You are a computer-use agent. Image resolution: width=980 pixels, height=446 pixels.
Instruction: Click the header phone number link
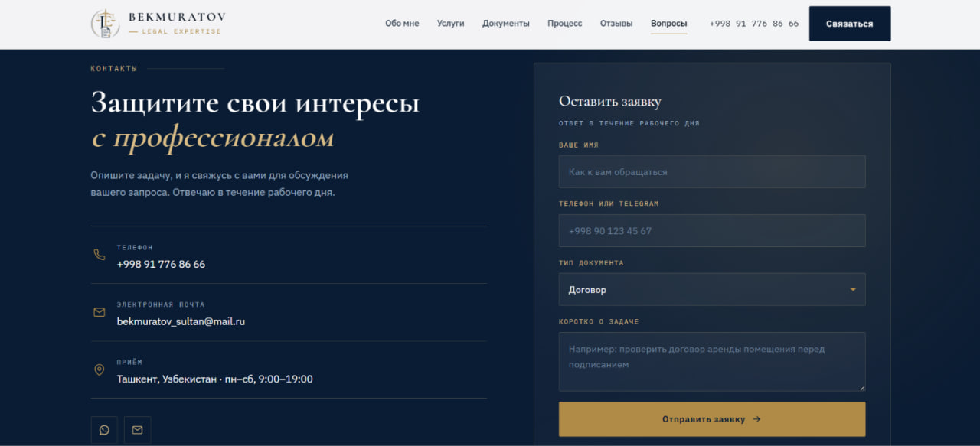point(754,24)
